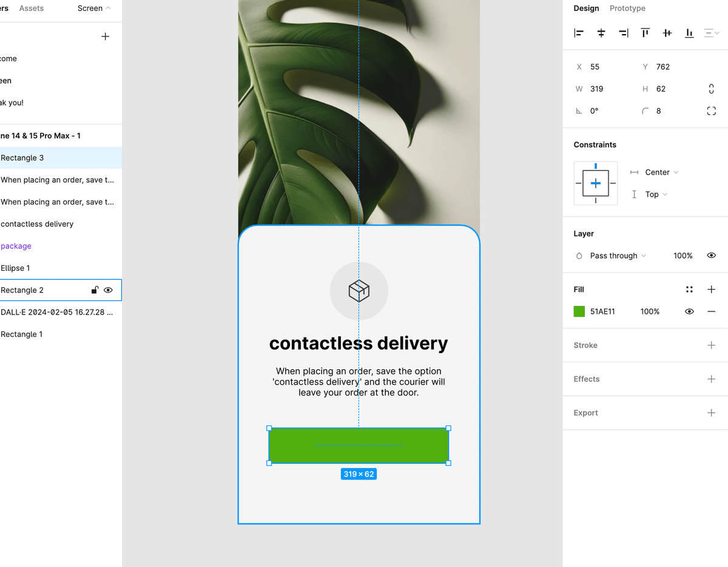728x567 pixels.
Task: Toggle layer visibility eye in Layer section
Action: (712, 256)
